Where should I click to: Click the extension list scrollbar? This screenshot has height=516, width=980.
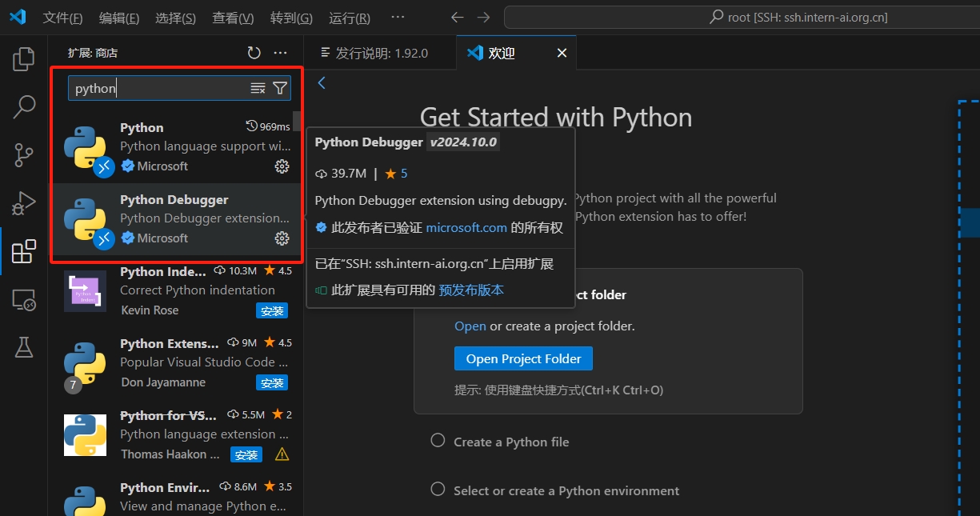pyautogui.click(x=297, y=122)
